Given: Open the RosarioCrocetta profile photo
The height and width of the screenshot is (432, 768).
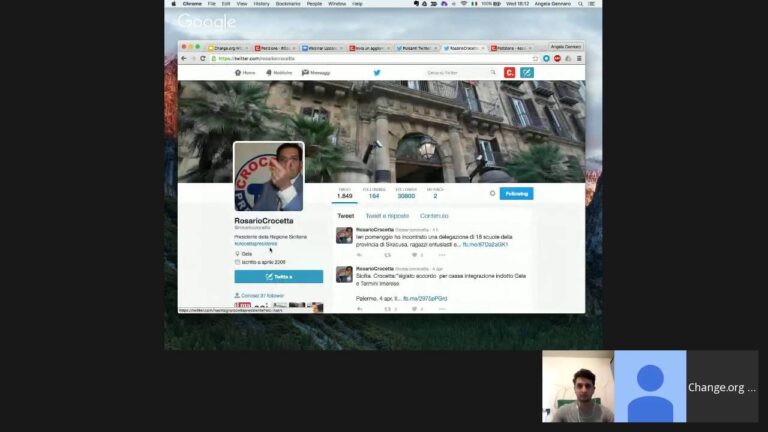Looking at the screenshot, I should coord(268,176).
